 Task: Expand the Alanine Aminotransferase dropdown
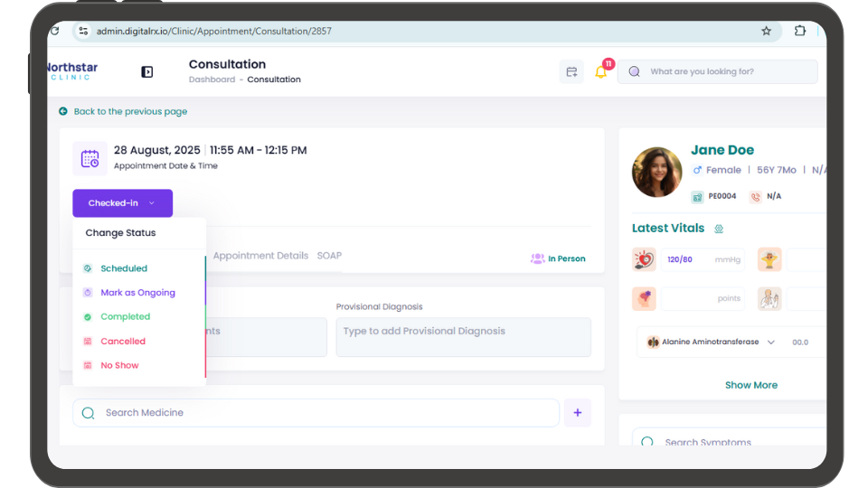coord(770,342)
